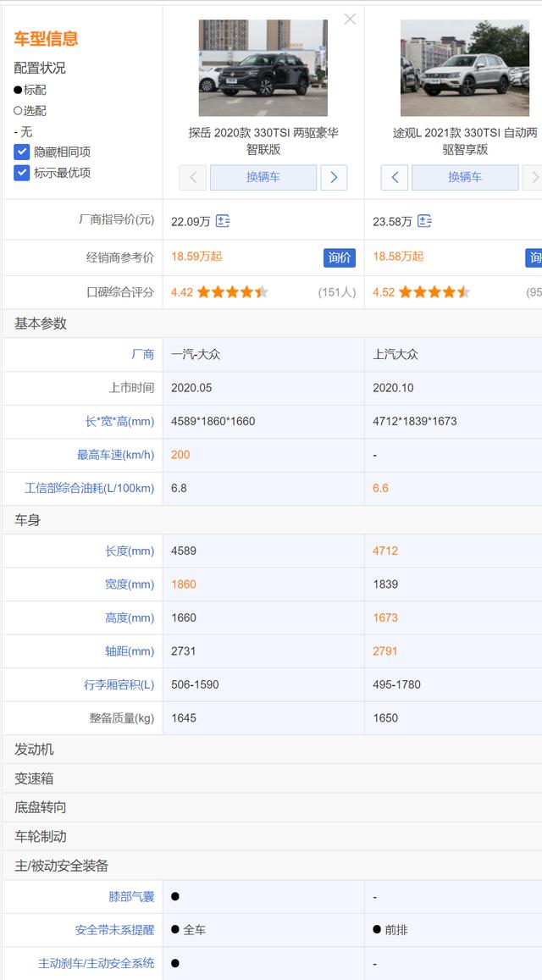Click 询价 button for 18.59万起
Screen dimensions: 542x980
340,257
